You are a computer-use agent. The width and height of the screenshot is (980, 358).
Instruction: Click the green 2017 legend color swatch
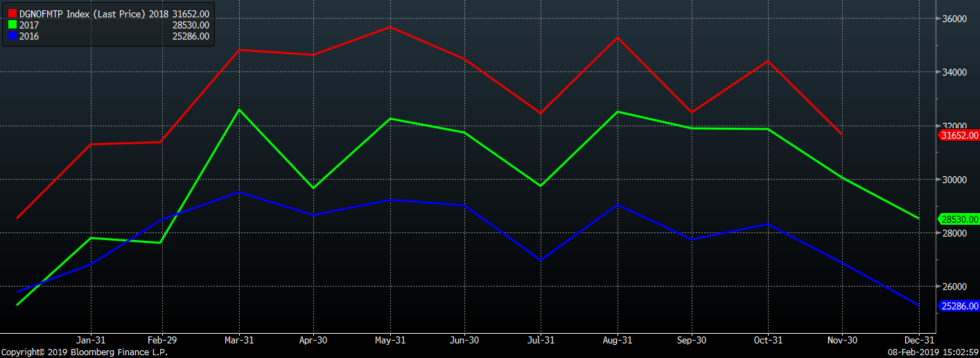[x=12, y=25]
